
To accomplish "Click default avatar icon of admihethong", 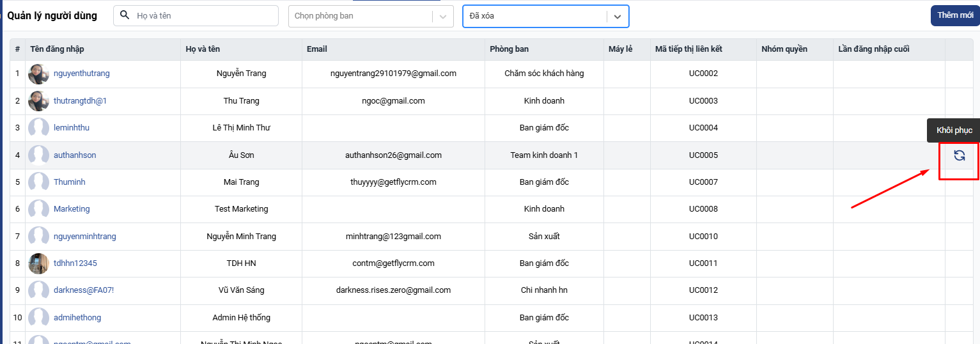I will 38,318.
